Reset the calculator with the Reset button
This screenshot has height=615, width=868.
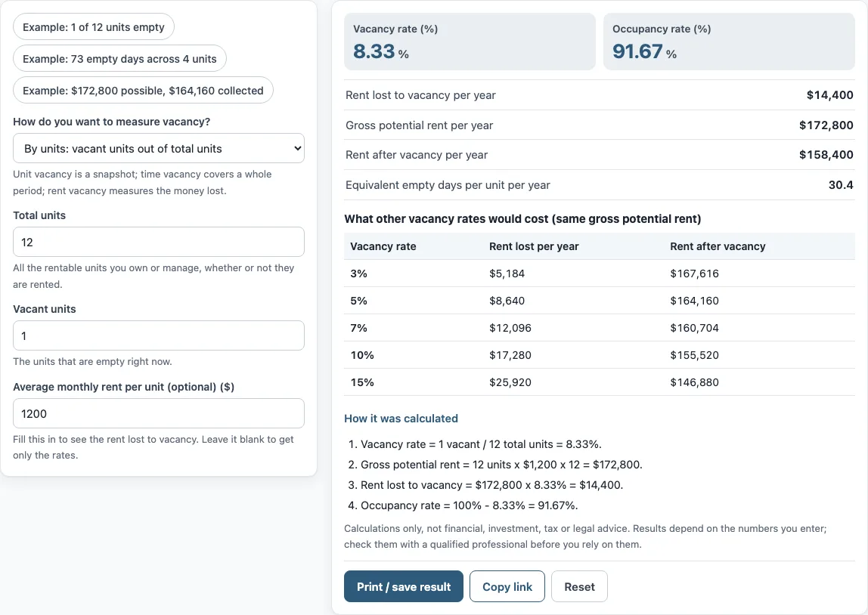(580, 586)
